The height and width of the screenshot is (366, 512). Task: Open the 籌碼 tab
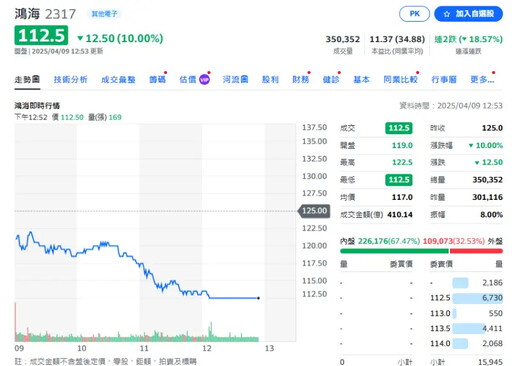[157, 80]
